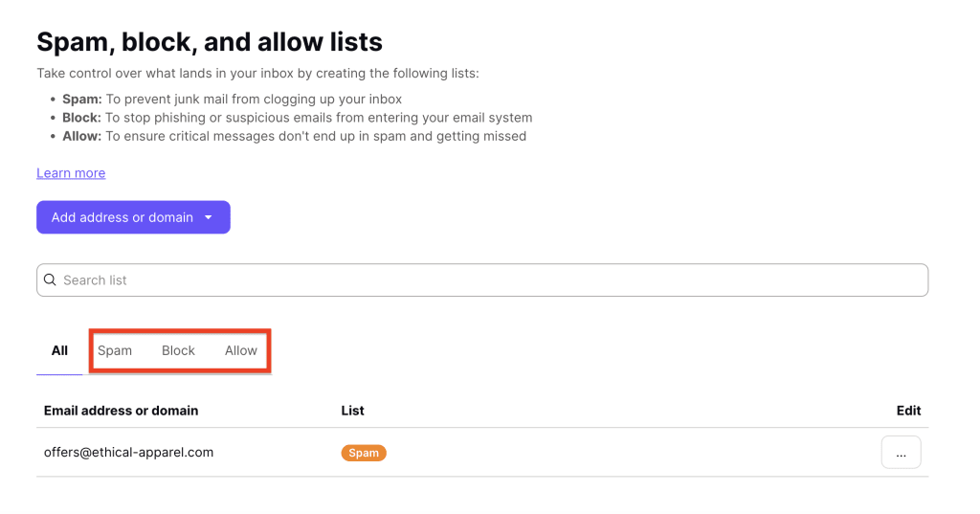Click the orange Spam badge in the List column

click(364, 453)
